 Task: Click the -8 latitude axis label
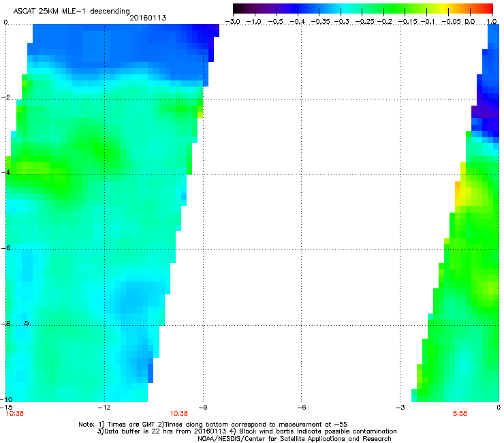[x=5, y=324]
